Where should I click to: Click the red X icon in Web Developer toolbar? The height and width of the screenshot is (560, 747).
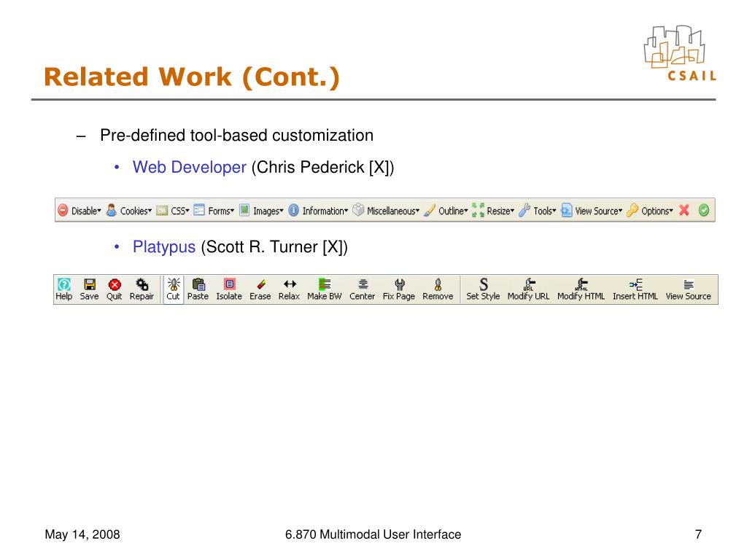click(x=684, y=210)
